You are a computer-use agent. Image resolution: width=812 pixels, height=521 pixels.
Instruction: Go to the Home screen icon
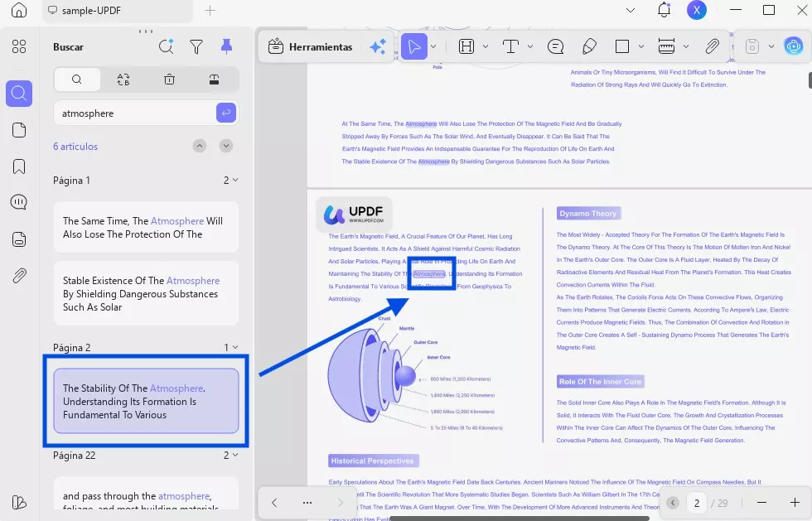point(18,10)
